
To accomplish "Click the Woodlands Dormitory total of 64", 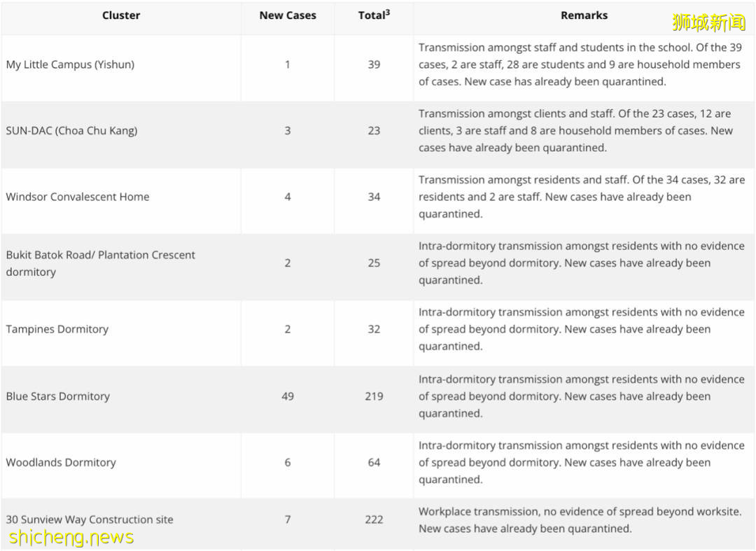I will pos(374,462).
